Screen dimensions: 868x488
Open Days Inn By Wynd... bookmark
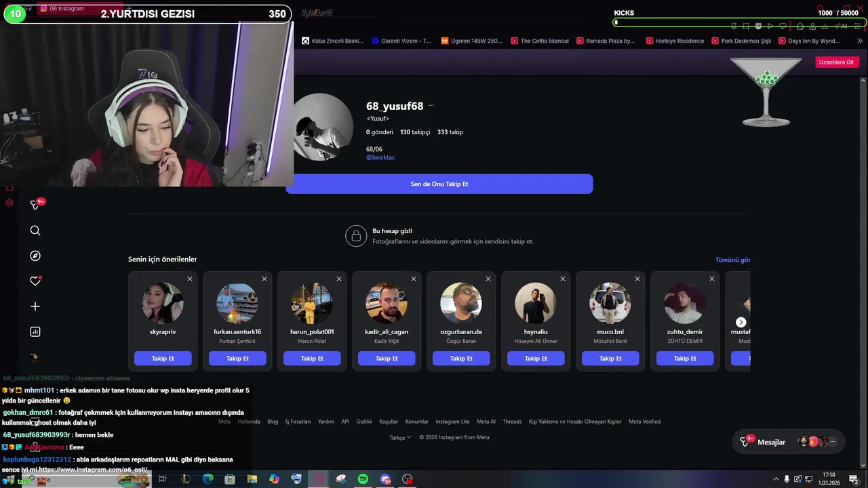tap(810, 41)
